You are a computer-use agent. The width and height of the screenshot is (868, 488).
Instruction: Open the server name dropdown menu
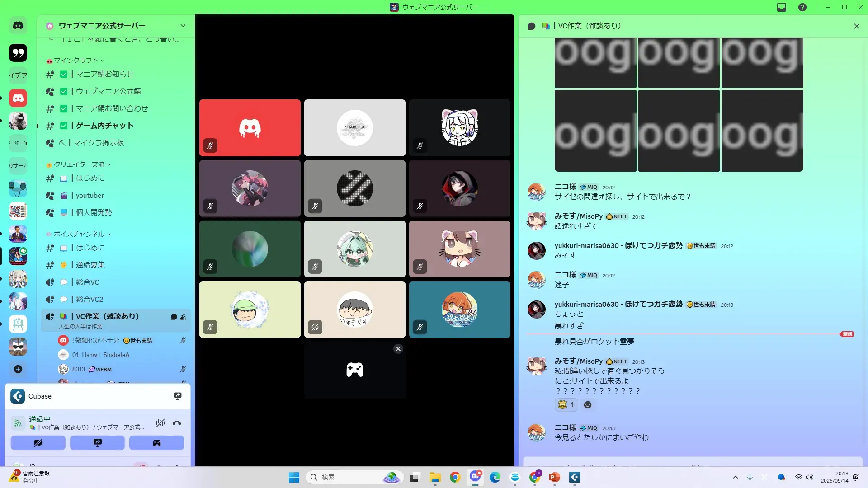coord(183,26)
